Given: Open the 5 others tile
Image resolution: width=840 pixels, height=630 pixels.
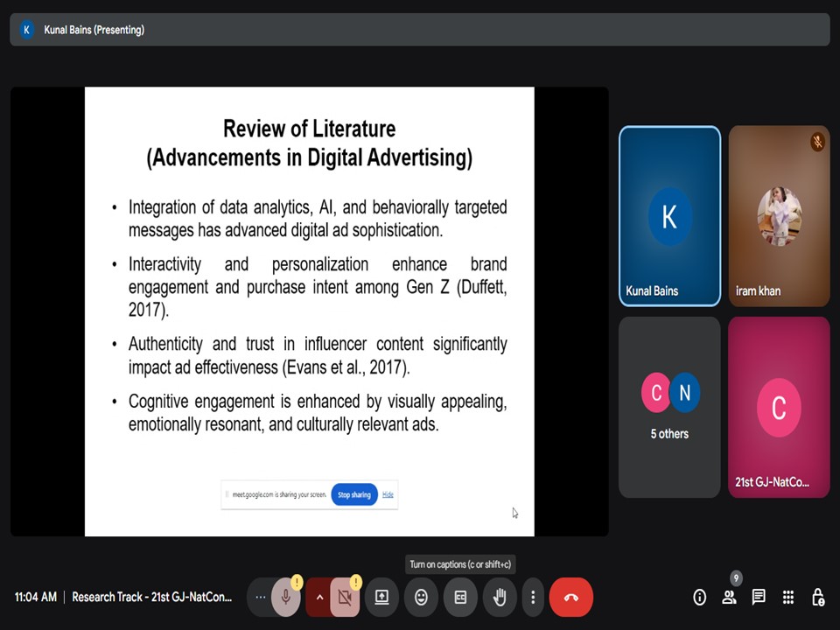Looking at the screenshot, I should (x=669, y=407).
